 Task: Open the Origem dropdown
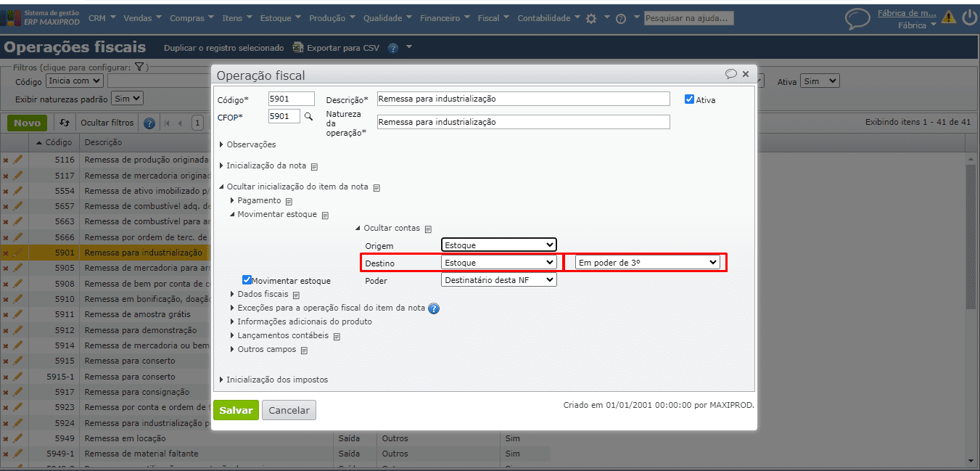coord(499,245)
